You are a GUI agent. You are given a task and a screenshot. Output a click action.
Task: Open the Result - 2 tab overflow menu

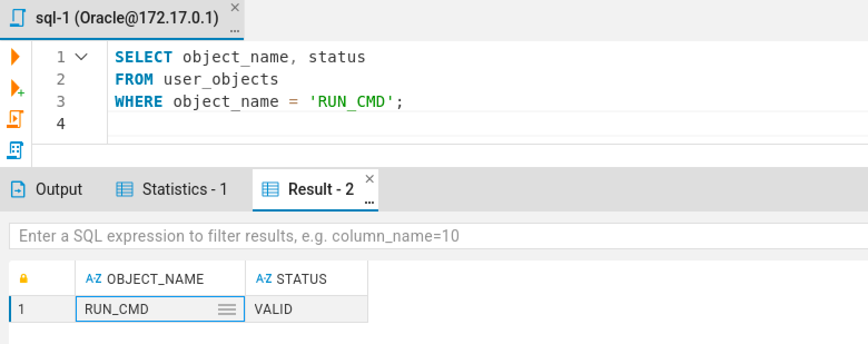point(369,202)
